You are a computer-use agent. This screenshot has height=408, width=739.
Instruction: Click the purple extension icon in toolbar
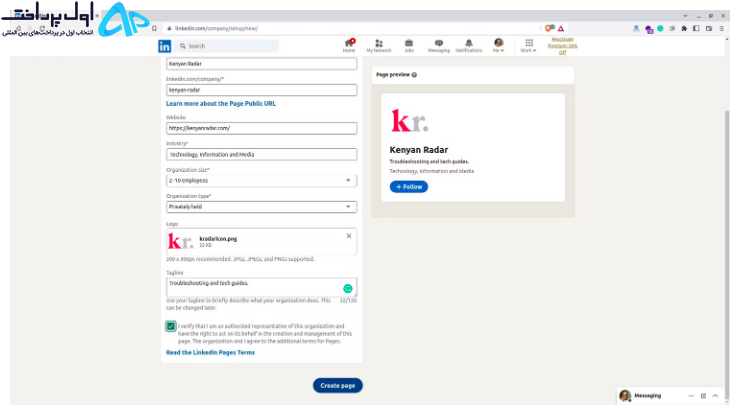(649, 29)
